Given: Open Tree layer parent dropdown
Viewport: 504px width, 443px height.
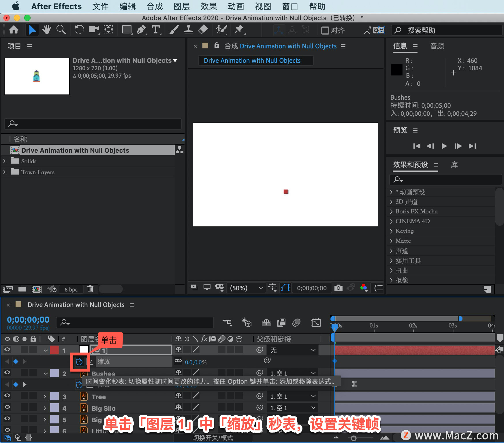Looking at the screenshot, I should [x=292, y=396].
